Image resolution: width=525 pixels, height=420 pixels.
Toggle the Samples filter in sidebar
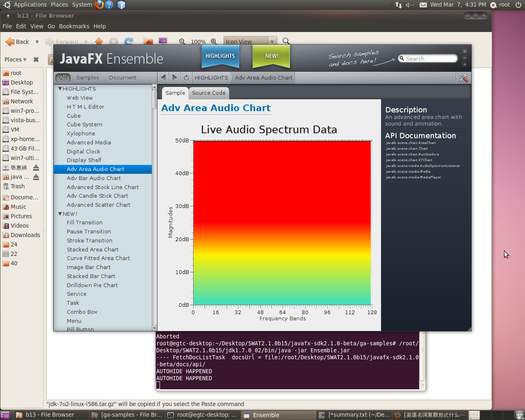[x=87, y=78]
